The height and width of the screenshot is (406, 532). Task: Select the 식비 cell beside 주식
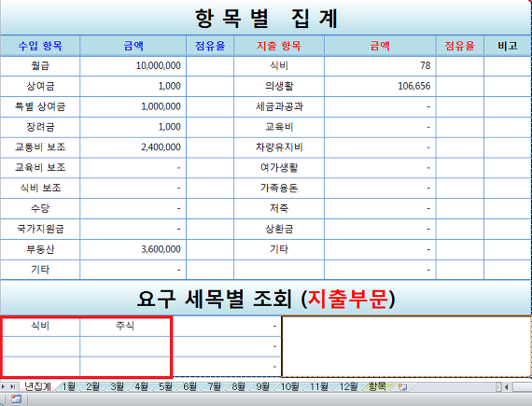coord(40,326)
